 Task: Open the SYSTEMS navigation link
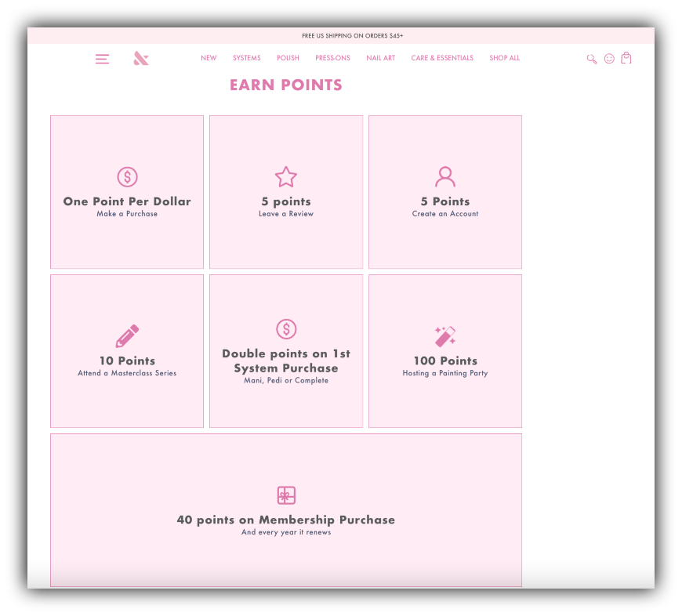pyautogui.click(x=246, y=58)
